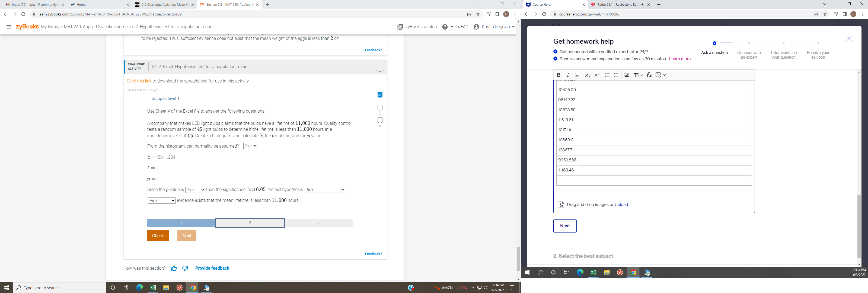Apply subscript formatting
The image size is (868, 293).
(587, 75)
